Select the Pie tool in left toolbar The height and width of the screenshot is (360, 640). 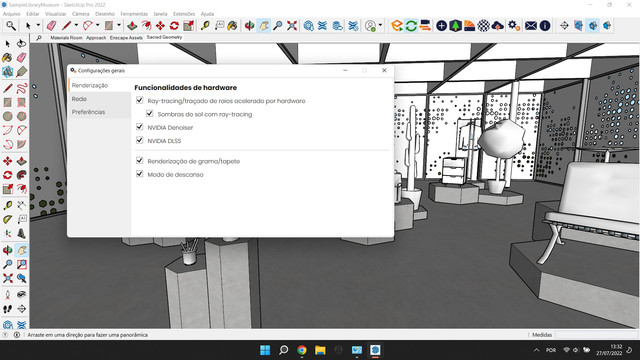(x=22, y=144)
